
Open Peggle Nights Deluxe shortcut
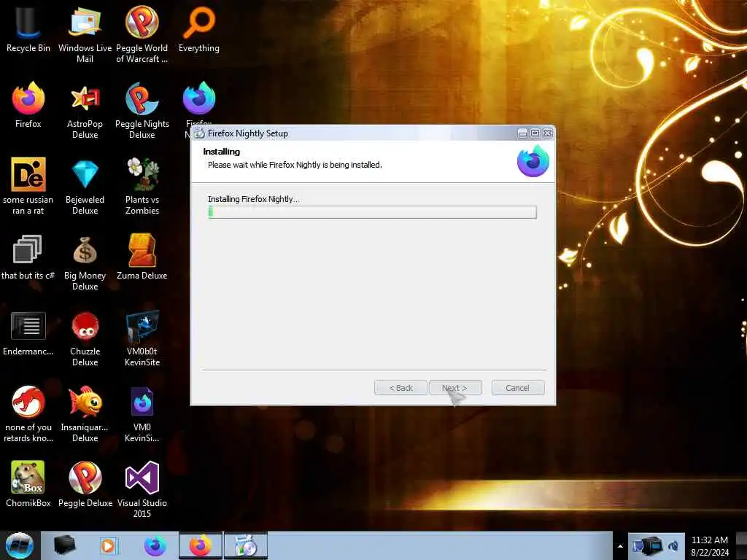tap(142, 111)
